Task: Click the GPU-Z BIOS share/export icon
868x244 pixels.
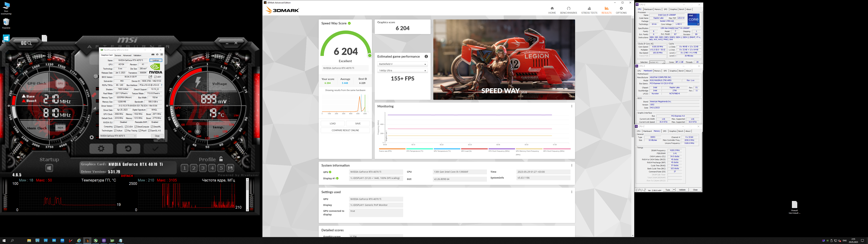Action: click(x=150, y=77)
